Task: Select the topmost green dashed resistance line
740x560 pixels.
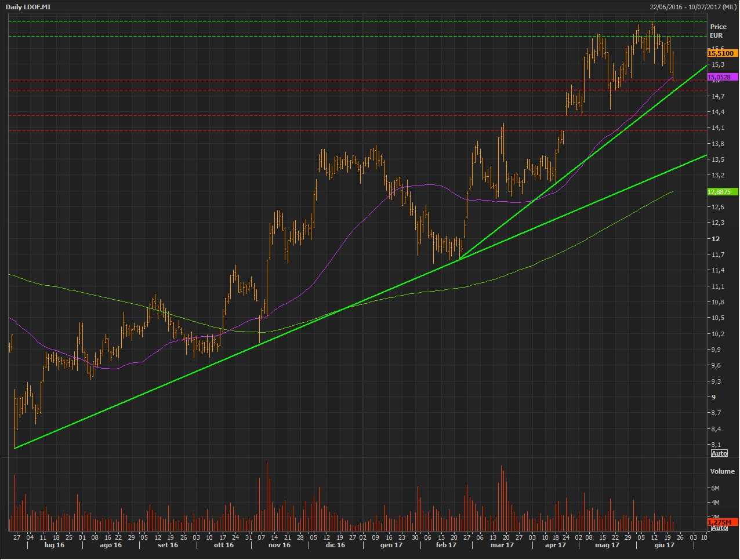Action: 357,21
